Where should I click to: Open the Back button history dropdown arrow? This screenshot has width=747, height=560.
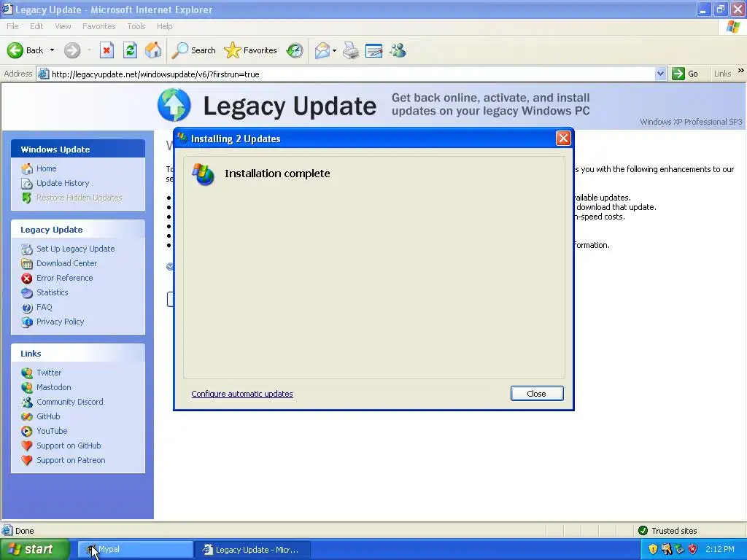click(52, 50)
